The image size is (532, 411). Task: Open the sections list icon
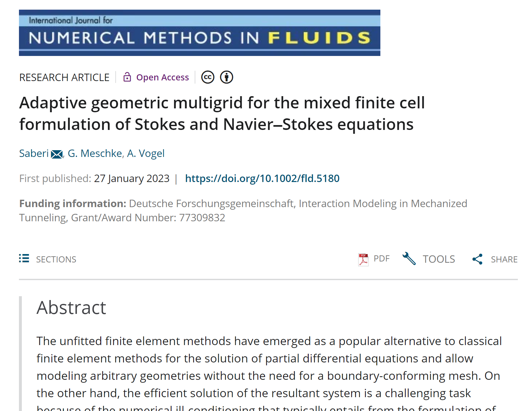[x=24, y=258]
